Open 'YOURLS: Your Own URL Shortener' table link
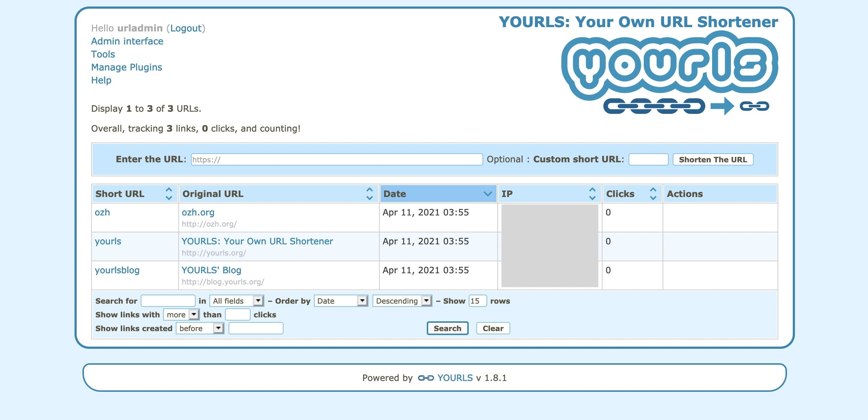 [257, 241]
